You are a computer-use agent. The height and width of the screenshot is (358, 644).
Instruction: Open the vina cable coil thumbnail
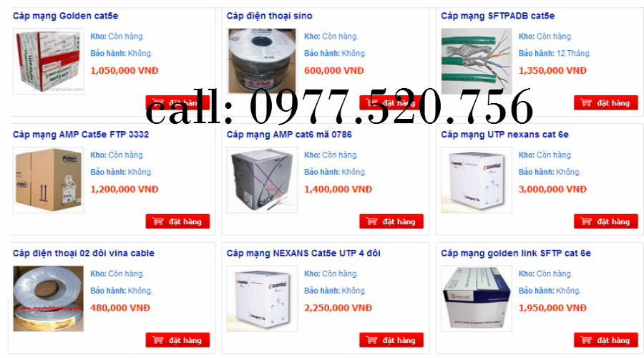(x=49, y=299)
